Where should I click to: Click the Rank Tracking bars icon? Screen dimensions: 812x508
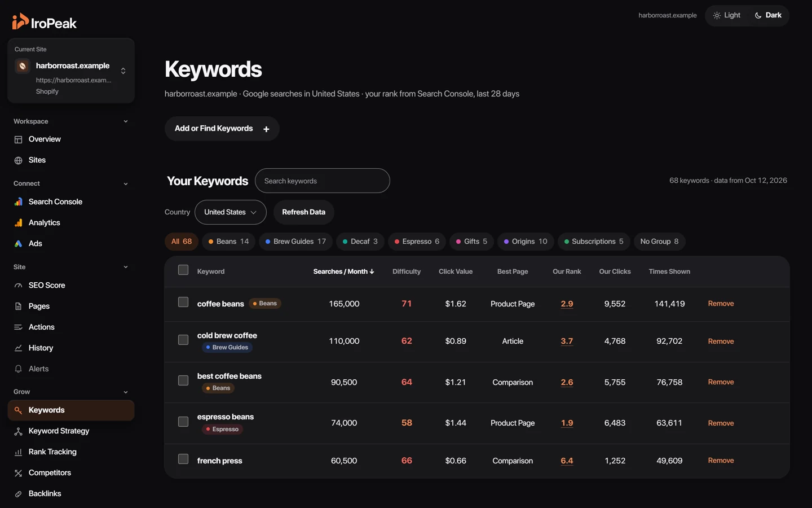point(18,452)
